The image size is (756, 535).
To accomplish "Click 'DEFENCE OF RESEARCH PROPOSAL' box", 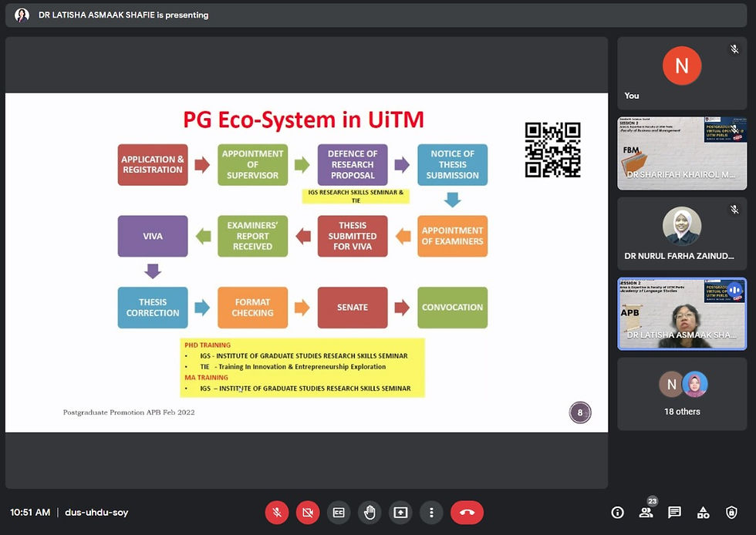I will tap(353, 164).
